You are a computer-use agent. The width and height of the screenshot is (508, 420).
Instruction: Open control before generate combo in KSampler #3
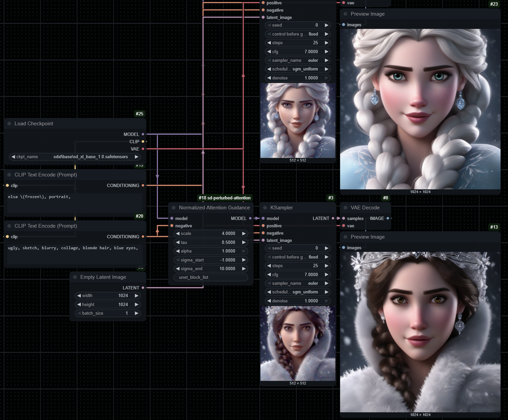tap(298, 257)
